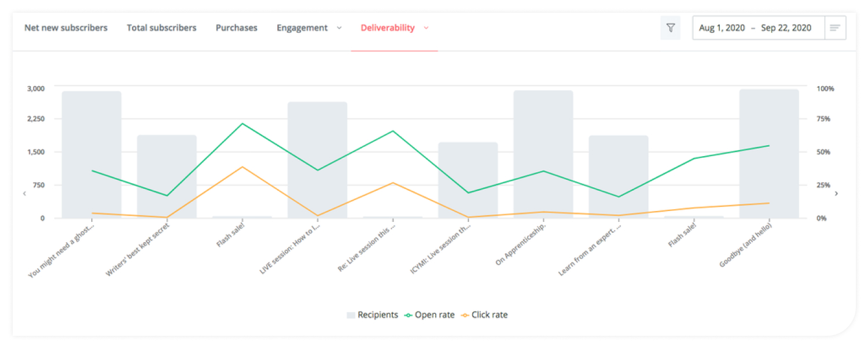Viewport: 868px width, 352px height.
Task: Click the orange Click rate legend marker
Action: 465,314
